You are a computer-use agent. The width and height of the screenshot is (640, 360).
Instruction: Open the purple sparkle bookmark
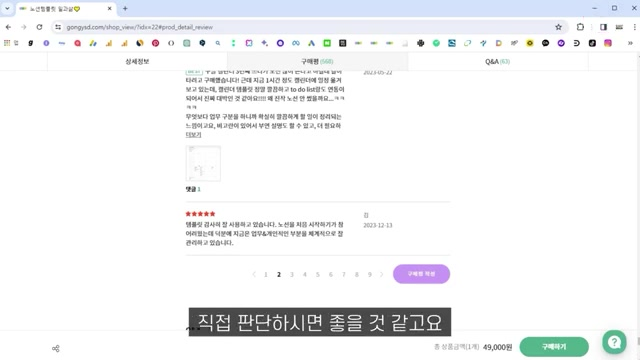tap(264, 43)
